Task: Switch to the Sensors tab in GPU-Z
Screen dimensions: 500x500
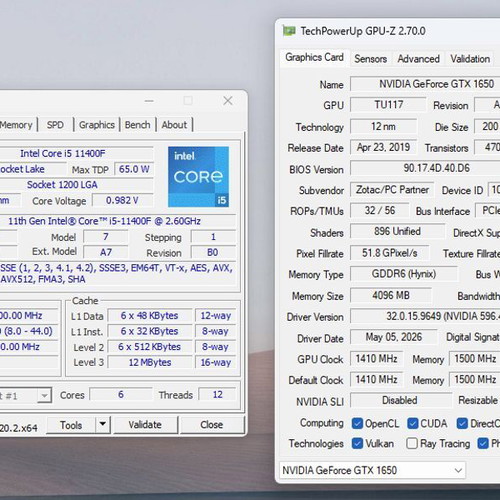Action: point(370,59)
